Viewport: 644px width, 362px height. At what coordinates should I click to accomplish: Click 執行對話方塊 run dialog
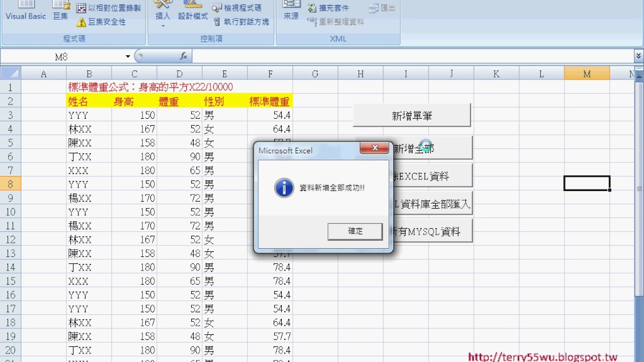(x=241, y=22)
